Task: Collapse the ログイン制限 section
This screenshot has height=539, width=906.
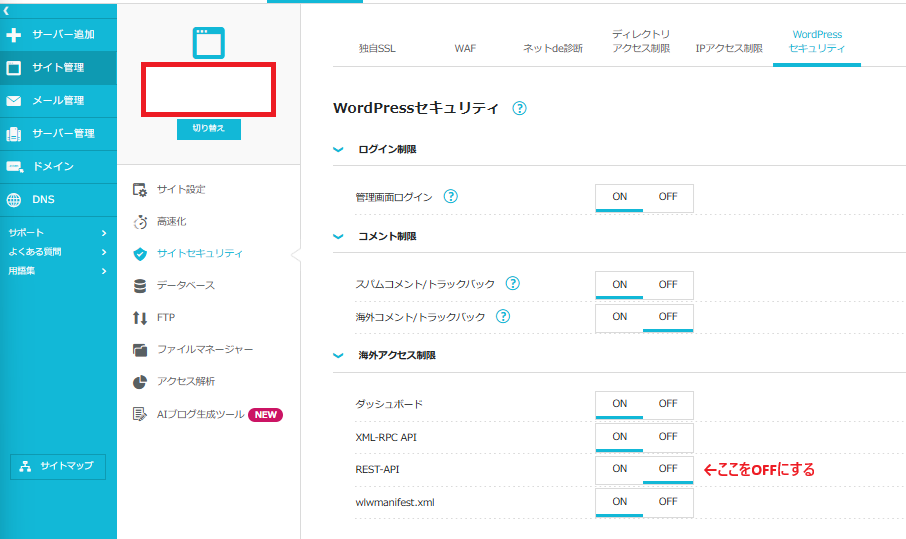Action: point(338,149)
